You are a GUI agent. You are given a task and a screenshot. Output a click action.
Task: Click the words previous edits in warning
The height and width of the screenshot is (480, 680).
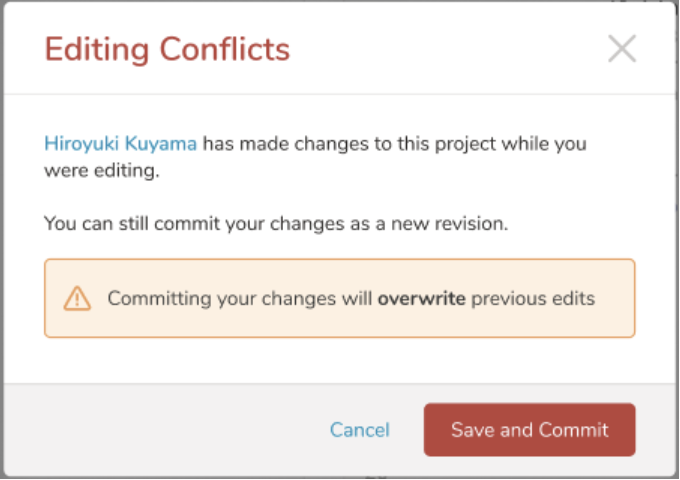(533, 298)
